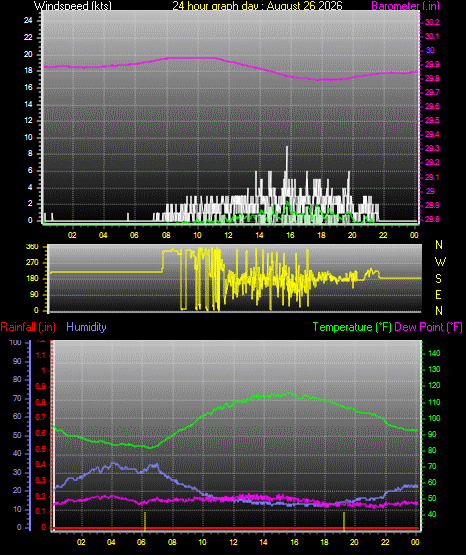Click hour label 14 under the windspeed chart
The image size is (466, 555).
[x=259, y=235]
